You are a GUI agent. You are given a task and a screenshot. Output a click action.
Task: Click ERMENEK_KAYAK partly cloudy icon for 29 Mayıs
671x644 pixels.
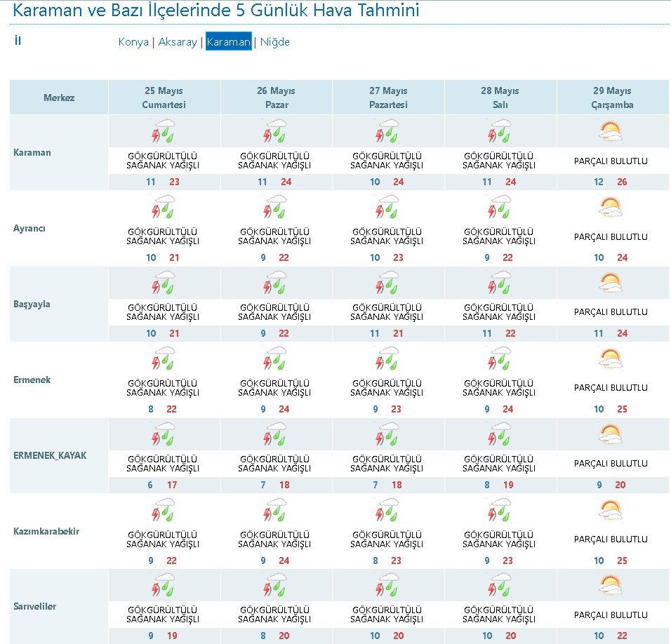click(610, 435)
